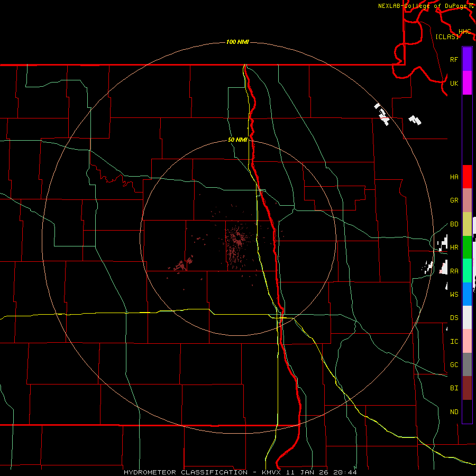Click the 'HR' legend label

click(454, 247)
